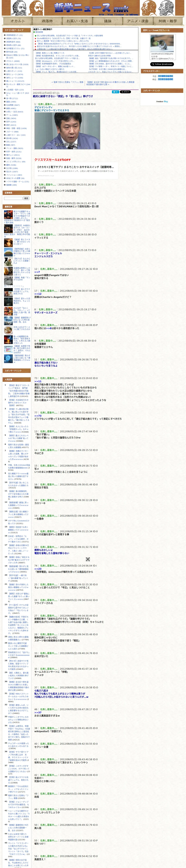Viewport: 186px width, 868px height.
Task: Click the X close icon near post 23
Action: tap(88, 559)
